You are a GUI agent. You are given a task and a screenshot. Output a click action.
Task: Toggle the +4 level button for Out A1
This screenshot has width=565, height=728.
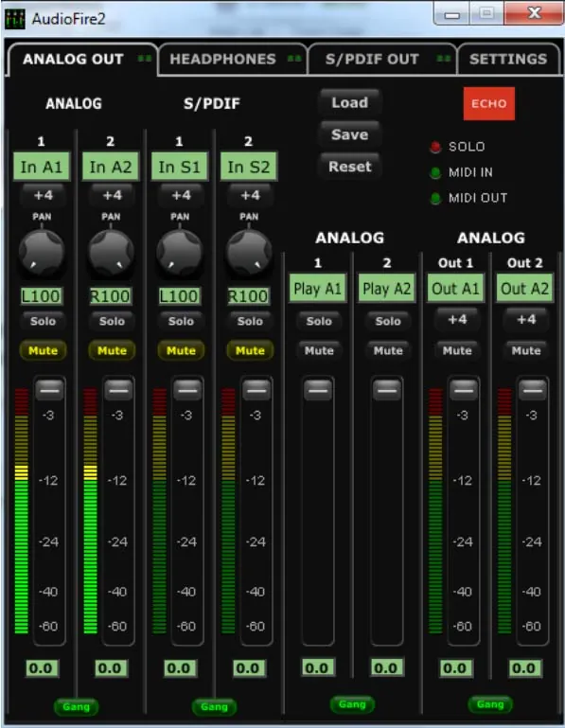[457, 319]
